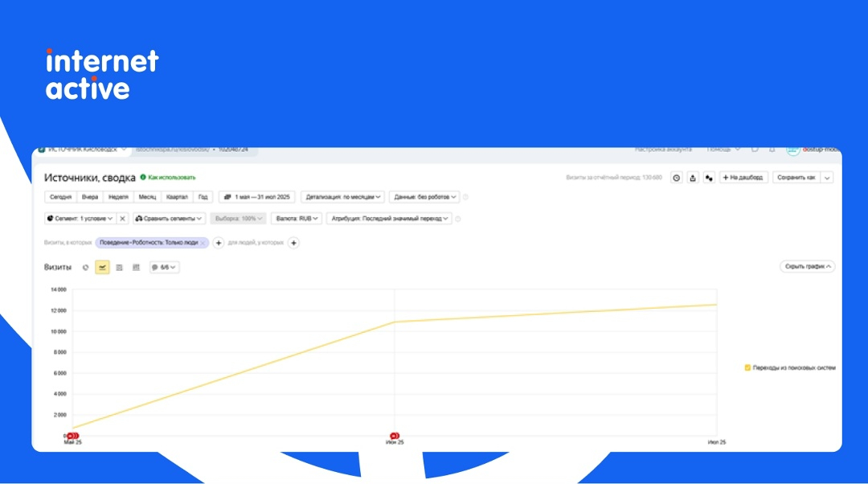Image resolution: width=868 pixels, height=484 pixels.
Task: Select the 'Год' period tab
Action: [x=203, y=197]
